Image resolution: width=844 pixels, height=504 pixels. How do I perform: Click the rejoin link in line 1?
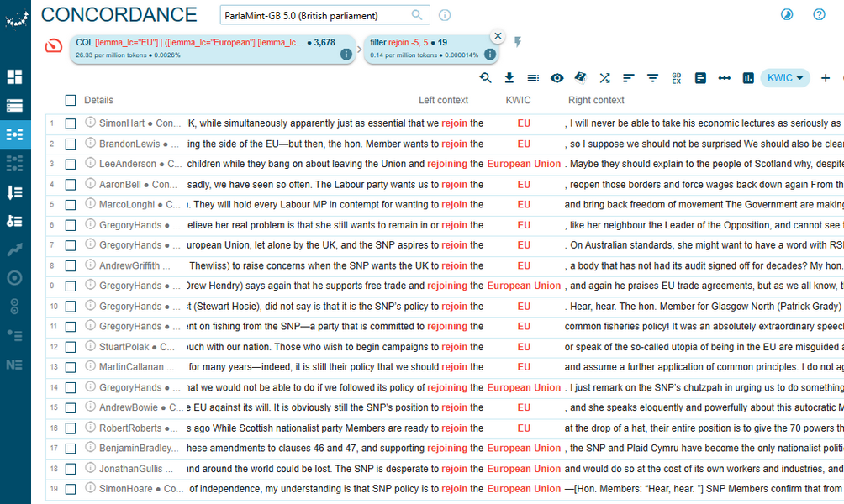pos(453,123)
